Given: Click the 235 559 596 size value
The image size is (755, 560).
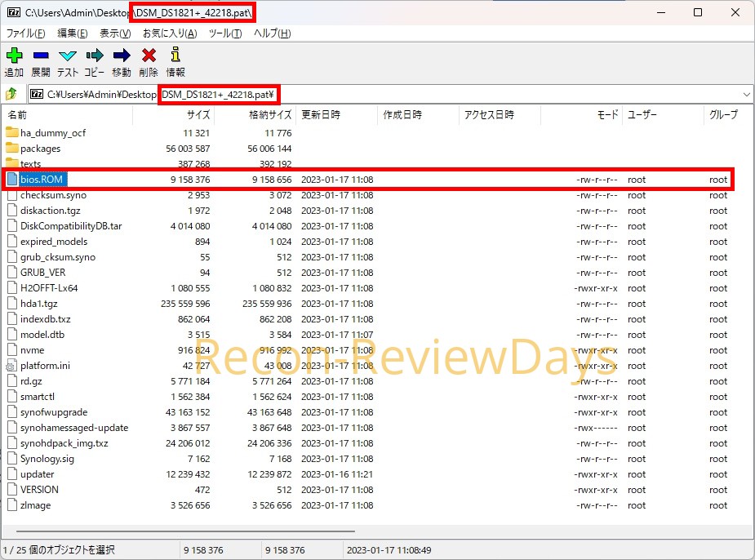Looking at the screenshot, I should [185, 304].
